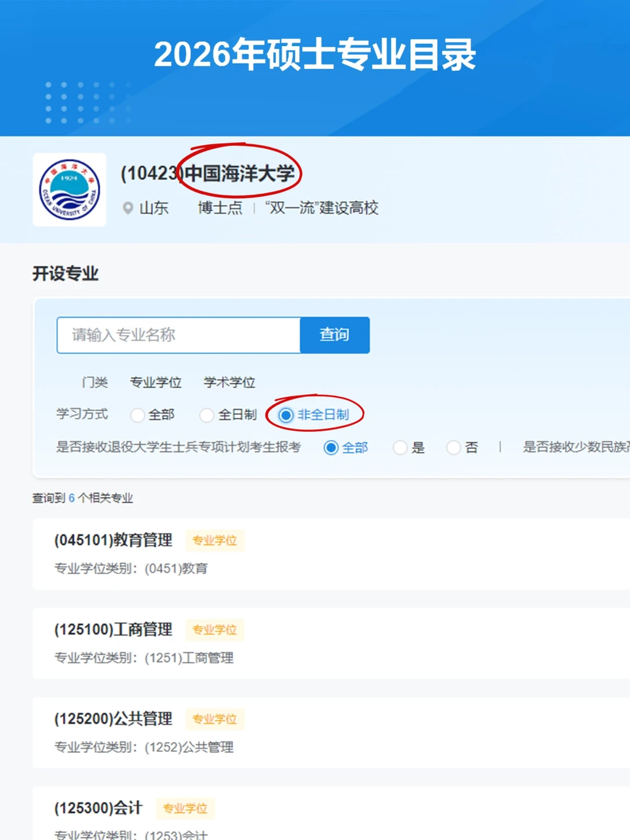The width and height of the screenshot is (630, 840).
Task: Click the 查询 search button
Action: point(335,335)
